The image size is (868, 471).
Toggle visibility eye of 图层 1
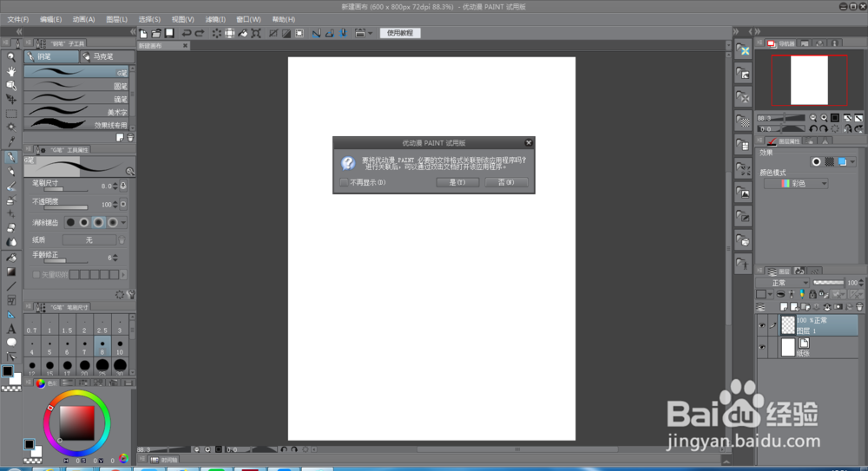[x=762, y=325]
